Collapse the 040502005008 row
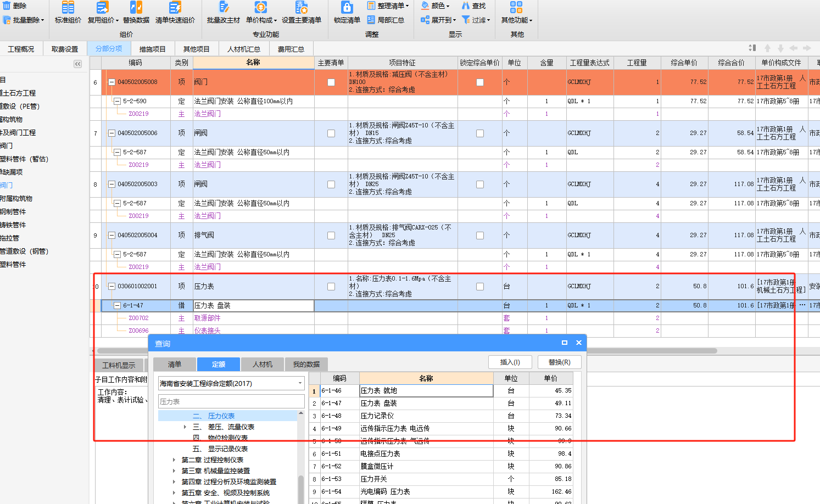The width and height of the screenshot is (820, 504). tap(111, 82)
